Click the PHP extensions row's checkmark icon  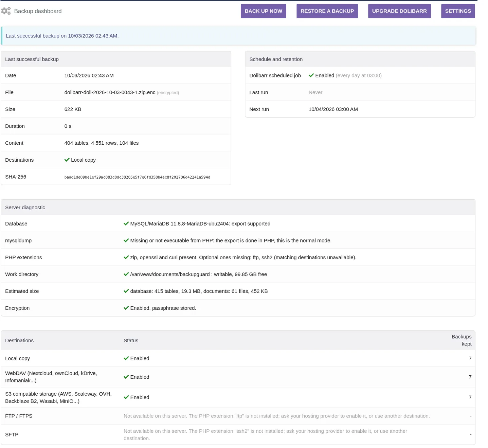pyautogui.click(x=126, y=257)
